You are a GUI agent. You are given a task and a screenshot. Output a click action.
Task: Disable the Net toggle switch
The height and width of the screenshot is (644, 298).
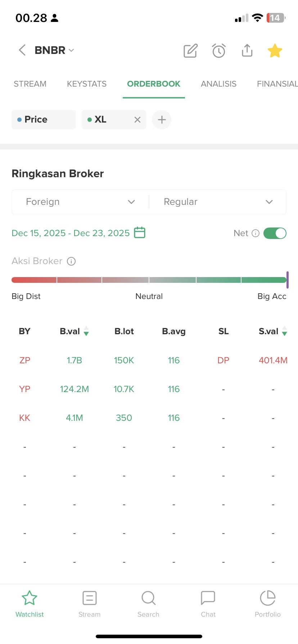[x=275, y=233]
